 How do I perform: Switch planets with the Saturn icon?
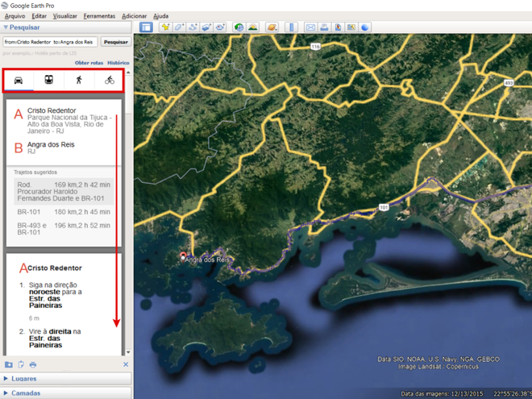(272, 27)
